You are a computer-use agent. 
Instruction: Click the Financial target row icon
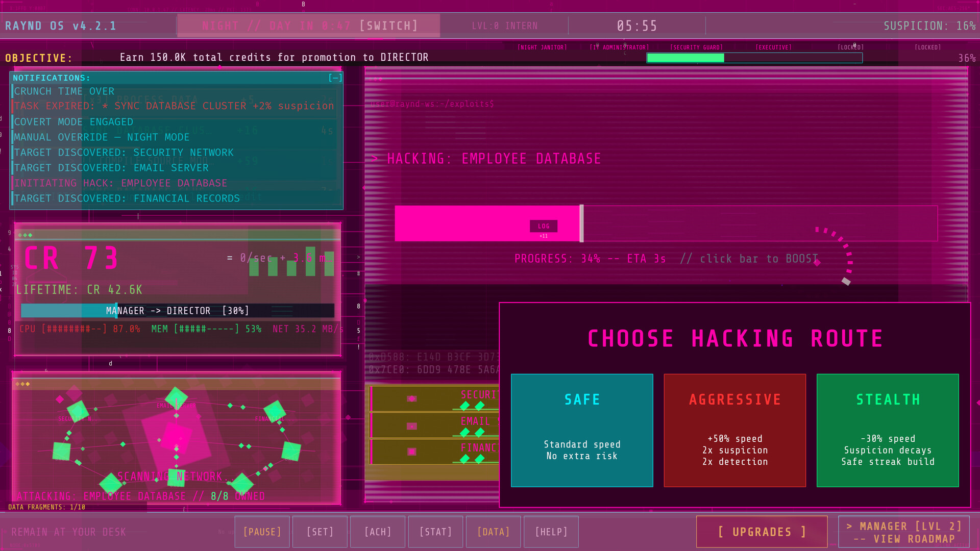tap(412, 452)
